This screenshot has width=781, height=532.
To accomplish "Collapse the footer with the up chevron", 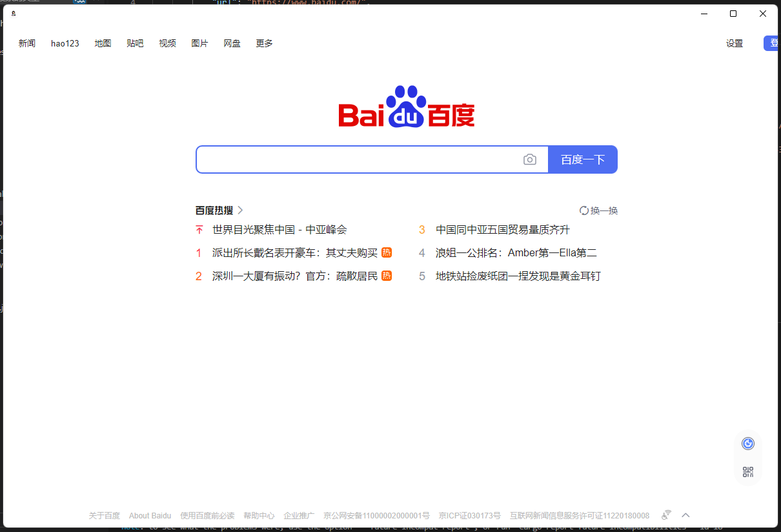I will pos(685,515).
